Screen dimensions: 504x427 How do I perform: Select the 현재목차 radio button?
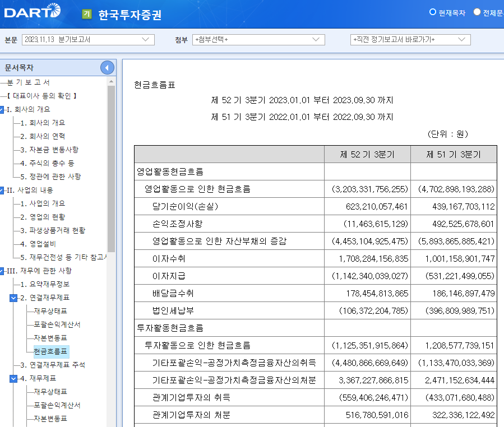point(432,12)
